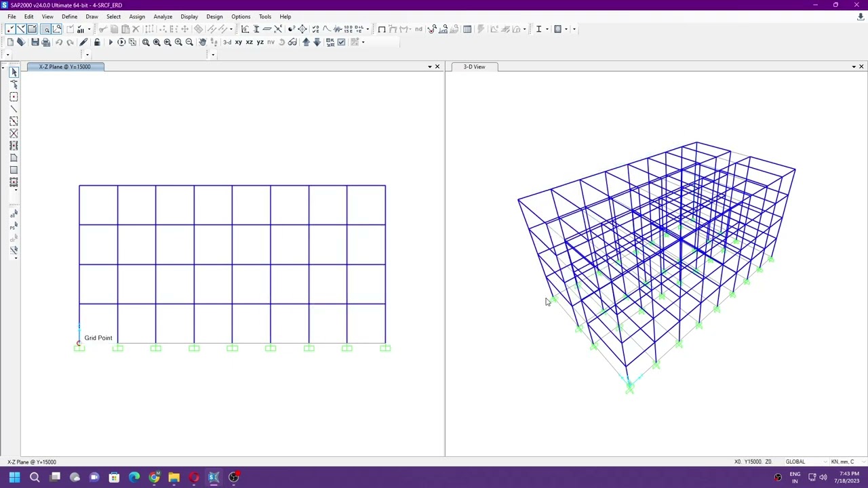The image size is (868, 488).
Task: Open the Assign menu
Action: tap(137, 16)
